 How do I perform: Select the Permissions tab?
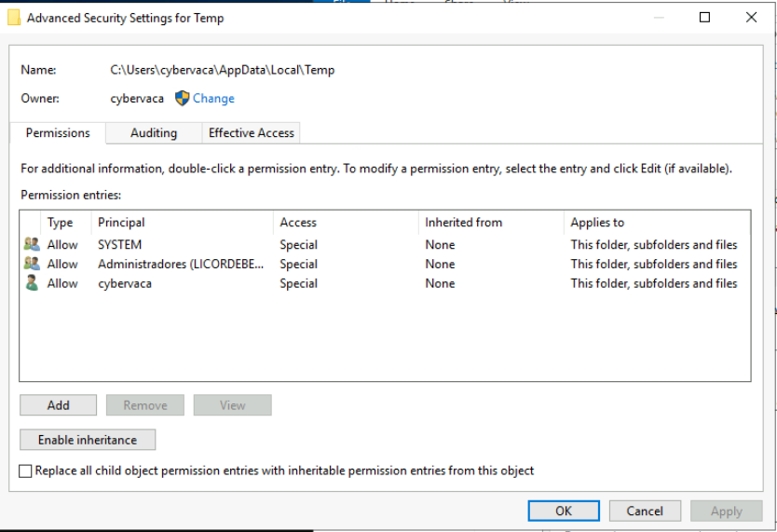click(x=58, y=133)
